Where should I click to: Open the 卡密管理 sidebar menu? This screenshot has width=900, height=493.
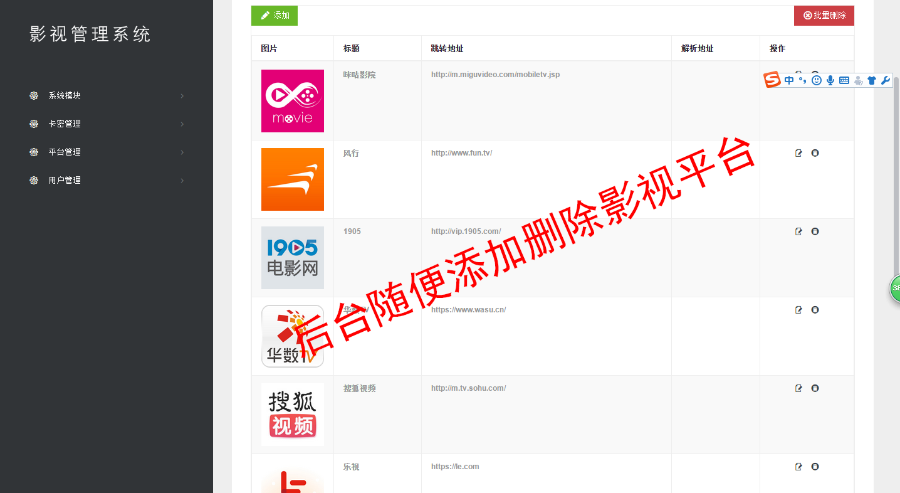(106, 124)
